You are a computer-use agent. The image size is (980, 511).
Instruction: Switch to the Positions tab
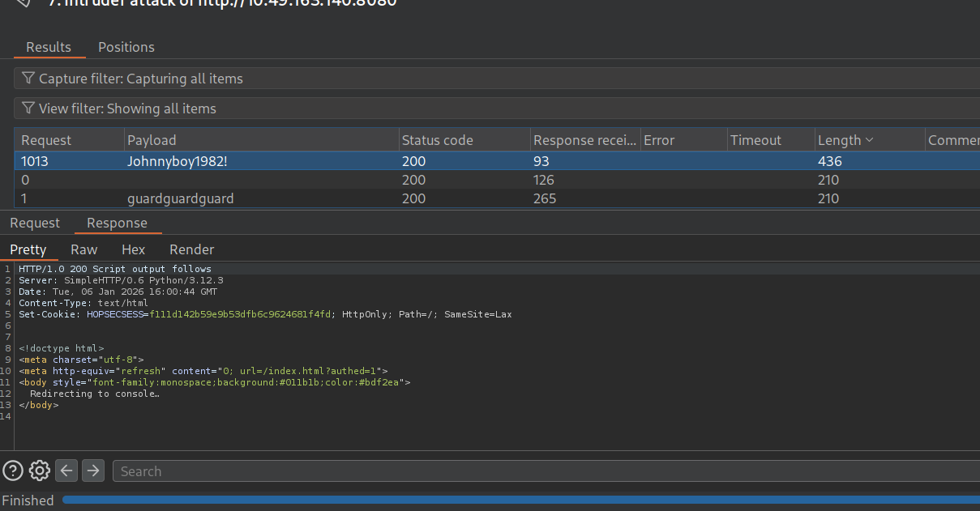click(126, 47)
